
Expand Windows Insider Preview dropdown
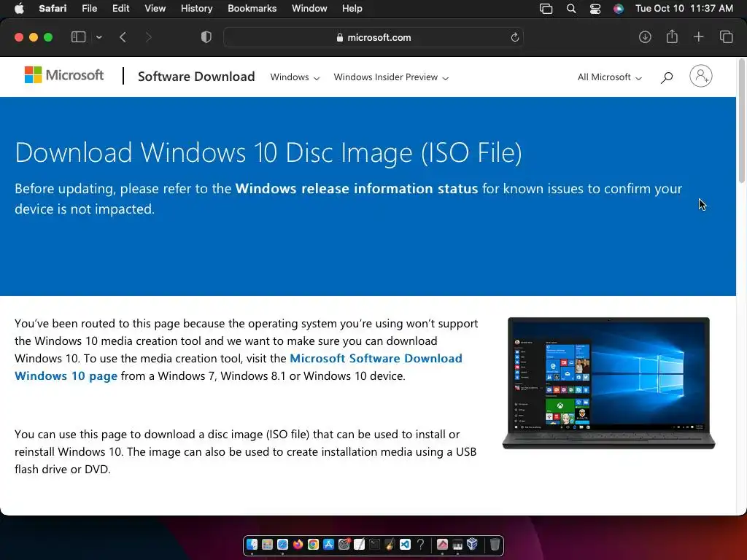[x=391, y=77]
